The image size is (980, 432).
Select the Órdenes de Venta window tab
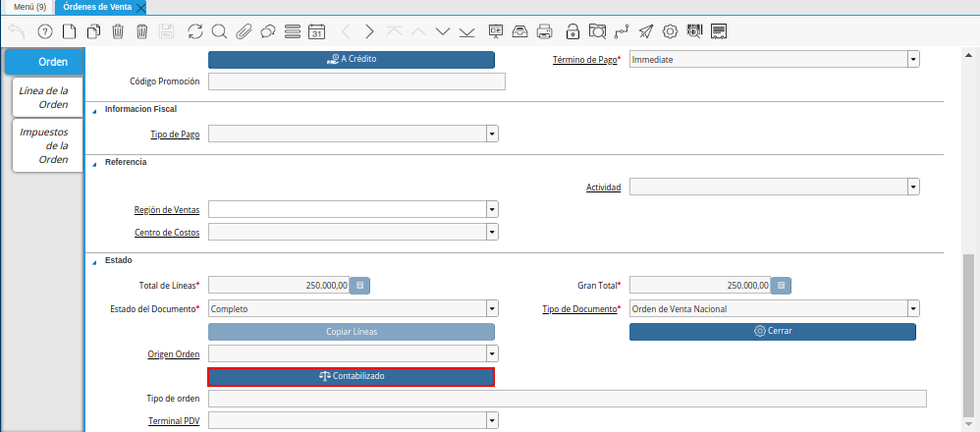[97, 7]
